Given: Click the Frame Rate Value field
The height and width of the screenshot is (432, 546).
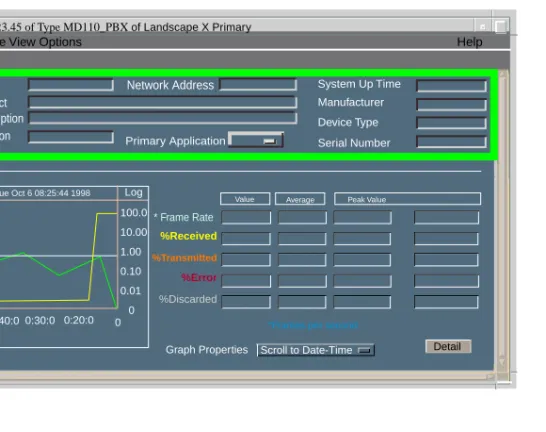Looking at the screenshot, I should click(x=246, y=218).
